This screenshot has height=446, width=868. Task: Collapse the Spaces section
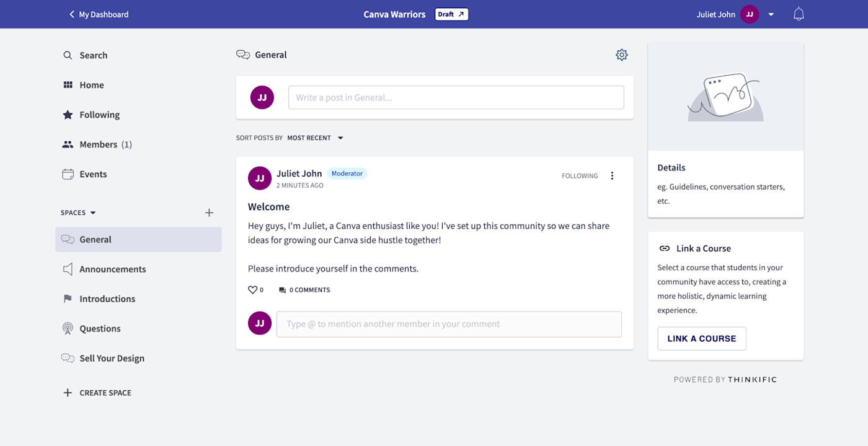[78, 212]
